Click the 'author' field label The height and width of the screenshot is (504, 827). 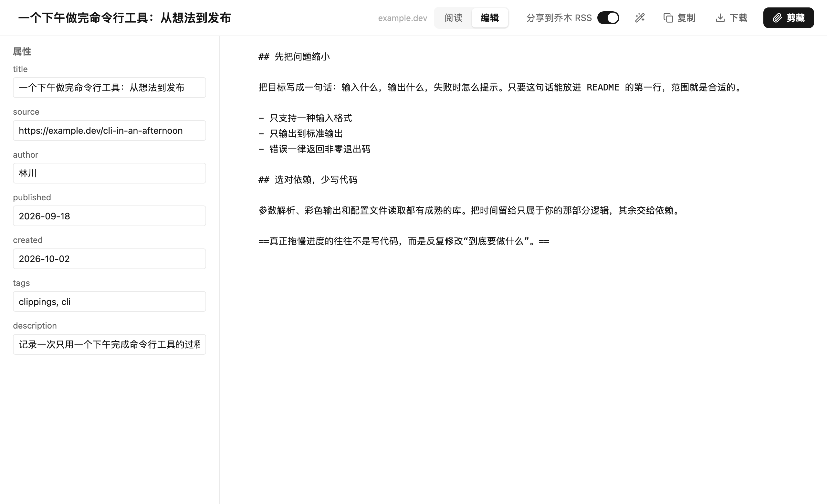tap(26, 155)
